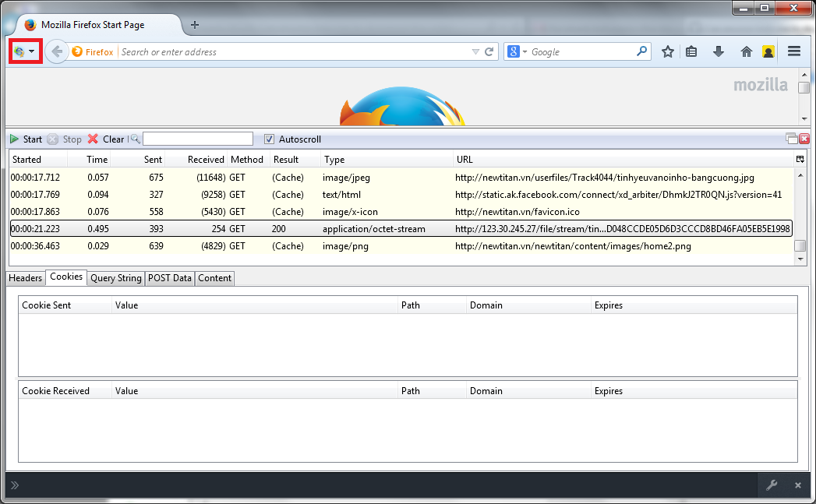816x504 pixels.
Task: Open the address bar history dropdown
Action: [x=475, y=52]
